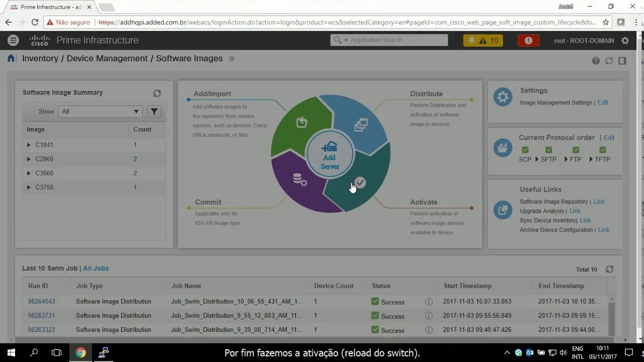The height and width of the screenshot is (362, 644).
Task: Open root - ROOT-DOMAIN user menu
Action: (x=584, y=41)
